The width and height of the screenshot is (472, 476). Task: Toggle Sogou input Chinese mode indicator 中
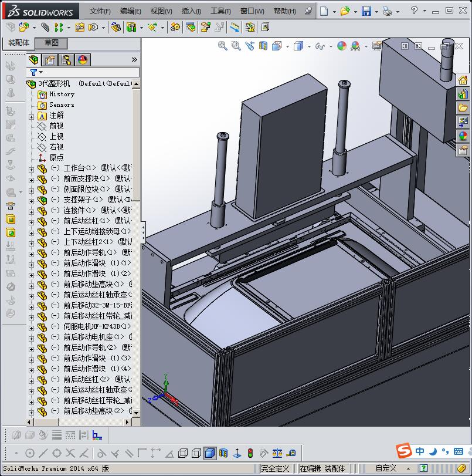[x=420, y=451]
